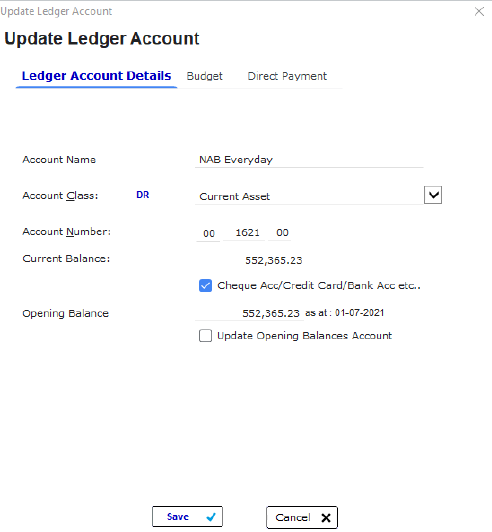This screenshot has height=532, width=492.
Task: Click the Account Number label
Action: 67,232
